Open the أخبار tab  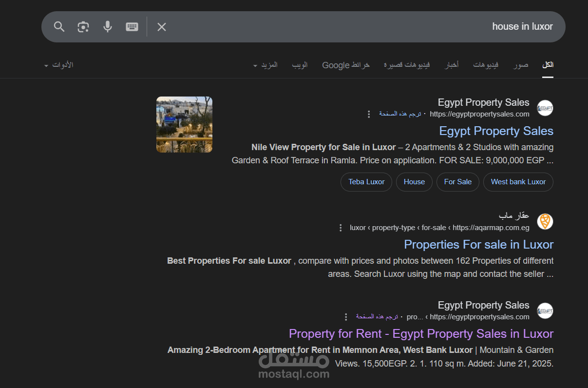(x=452, y=65)
